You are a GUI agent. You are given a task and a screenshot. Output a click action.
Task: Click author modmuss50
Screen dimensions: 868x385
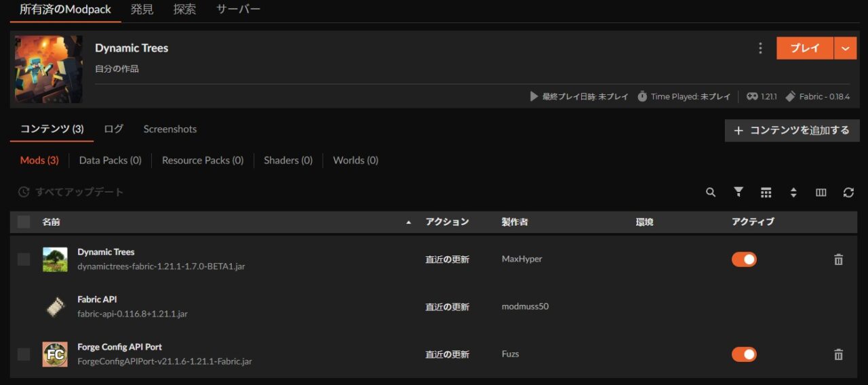click(x=525, y=307)
